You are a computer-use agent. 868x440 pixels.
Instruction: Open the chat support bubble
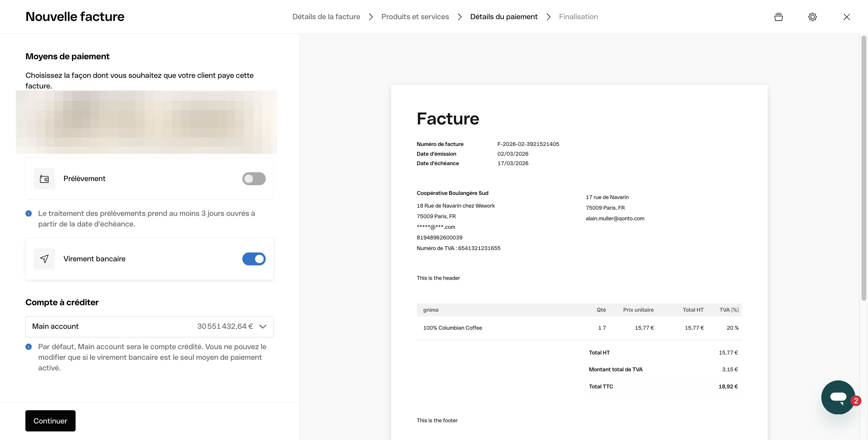tap(838, 397)
